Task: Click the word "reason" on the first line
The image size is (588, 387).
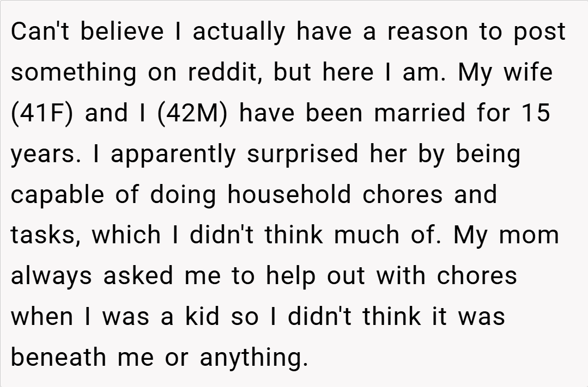Action: coord(428,32)
